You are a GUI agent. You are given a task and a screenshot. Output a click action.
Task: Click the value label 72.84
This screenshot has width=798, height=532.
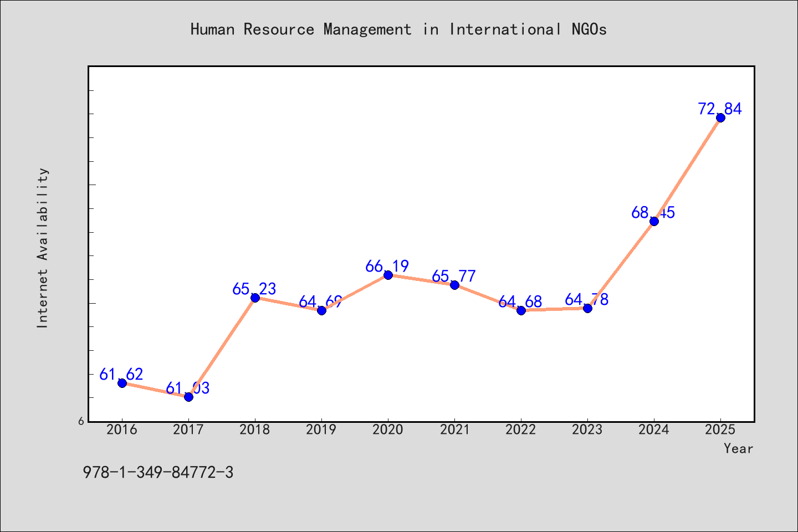720,109
